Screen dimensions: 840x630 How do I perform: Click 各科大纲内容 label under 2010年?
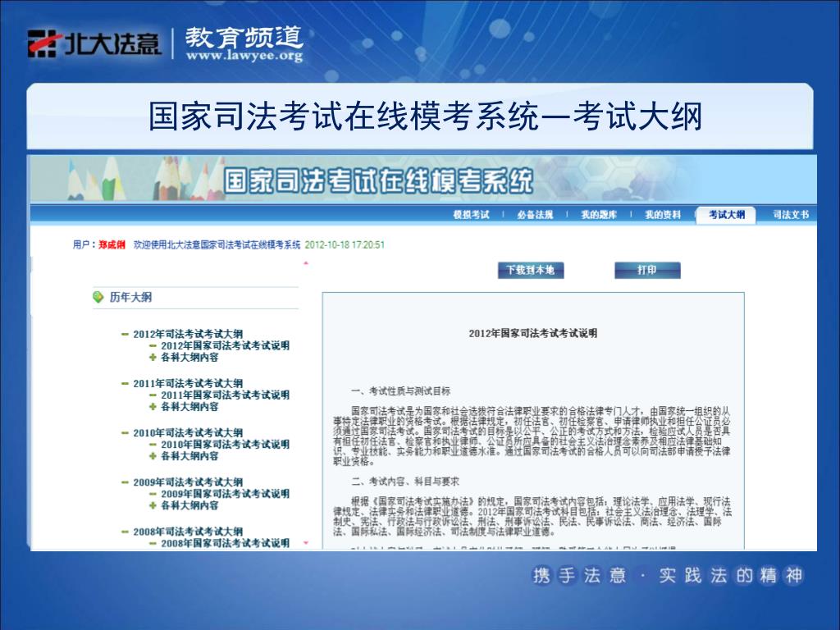click(x=189, y=456)
